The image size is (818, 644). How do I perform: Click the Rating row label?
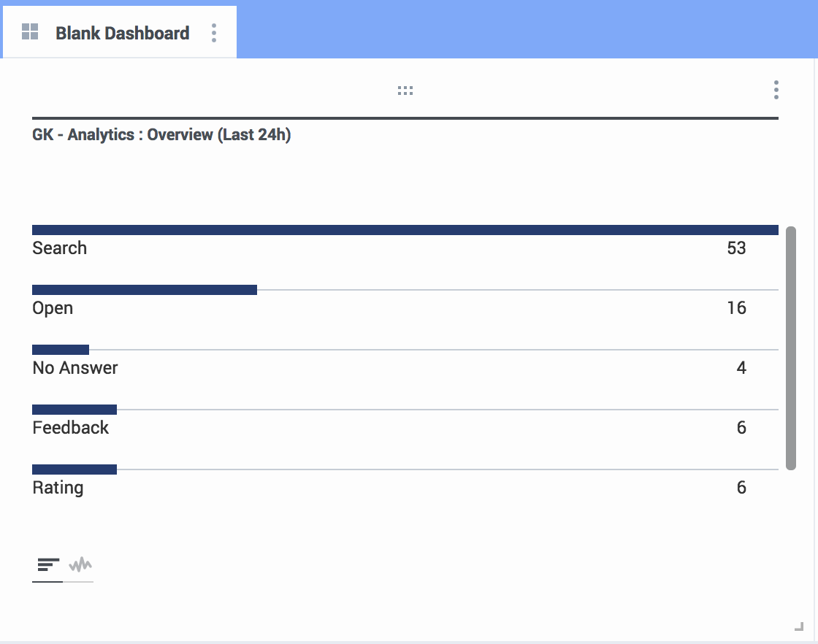click(x=58, y=488)
